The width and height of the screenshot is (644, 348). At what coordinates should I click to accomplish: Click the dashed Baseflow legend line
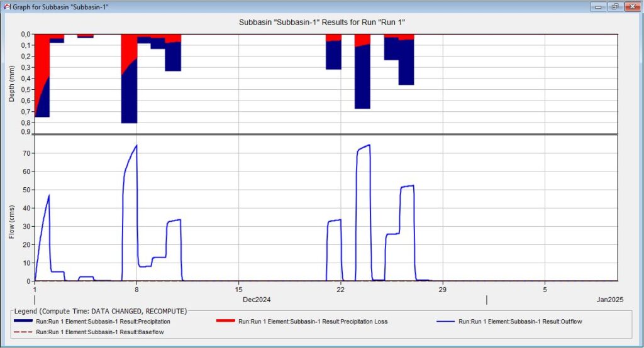[x=22, y=332]
